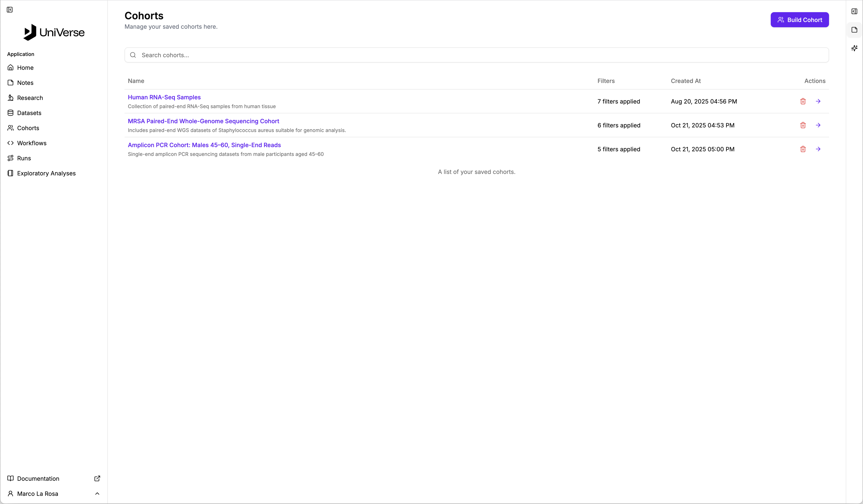Image resolution: width=863 pixels, height=504 pixels.
Task: Delete the MRSA Paired-End cohort
Action: click(x=803, y=125)
